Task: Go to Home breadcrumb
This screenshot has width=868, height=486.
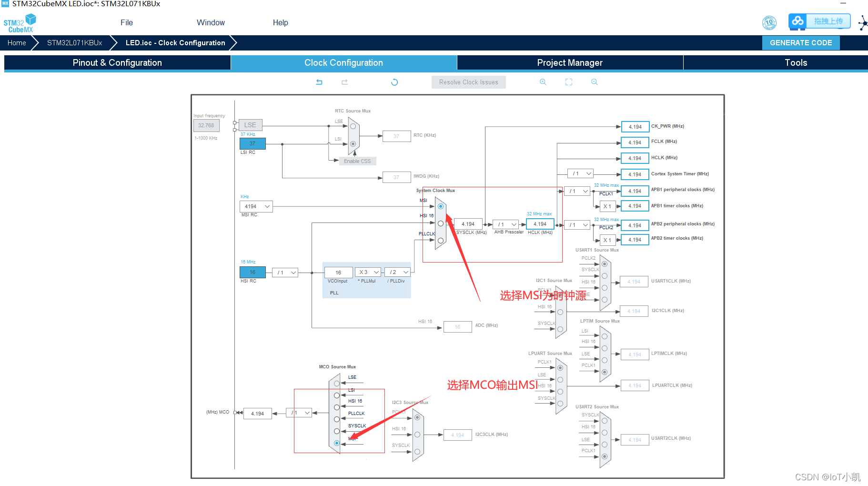Action: coord(17,43)
